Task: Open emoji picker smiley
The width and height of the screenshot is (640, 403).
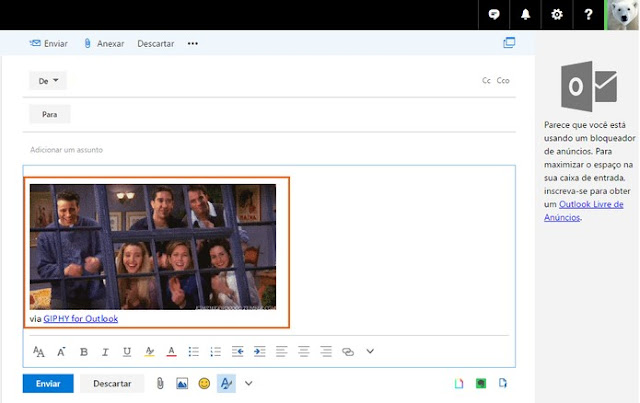Action: [204, 383]
